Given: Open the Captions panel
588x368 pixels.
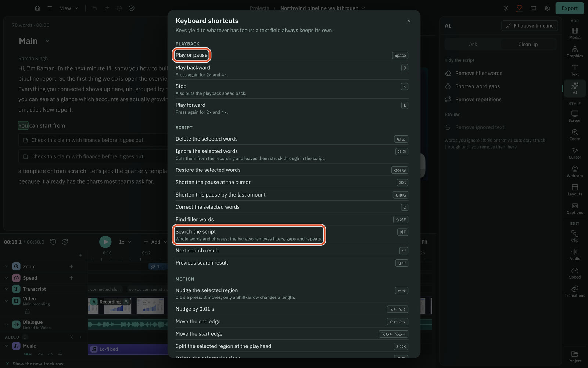Looking at the screenshot, I should coord(575,208).
